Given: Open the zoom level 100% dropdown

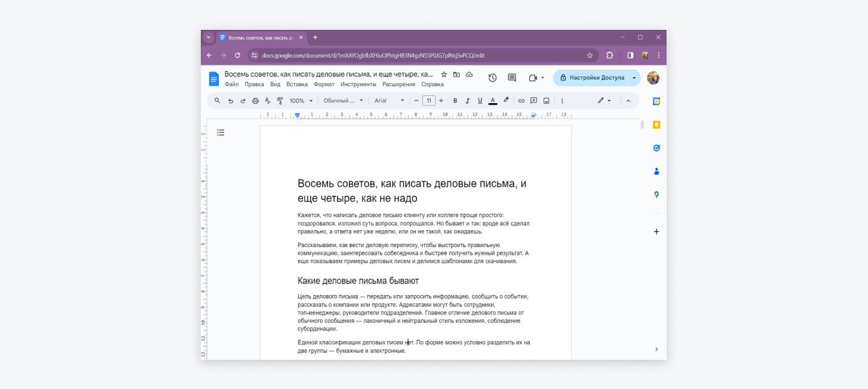Looking at the screenshot, I should coord(301,100).
